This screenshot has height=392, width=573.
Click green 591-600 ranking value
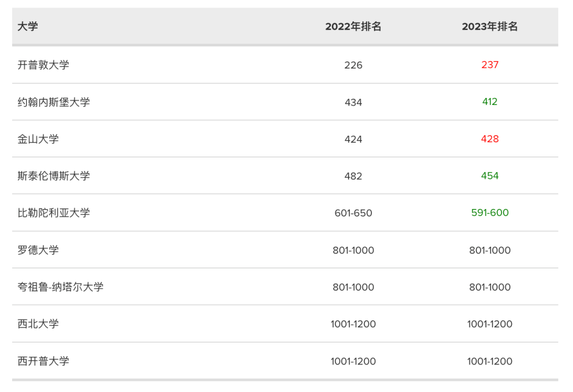[490, 213]
